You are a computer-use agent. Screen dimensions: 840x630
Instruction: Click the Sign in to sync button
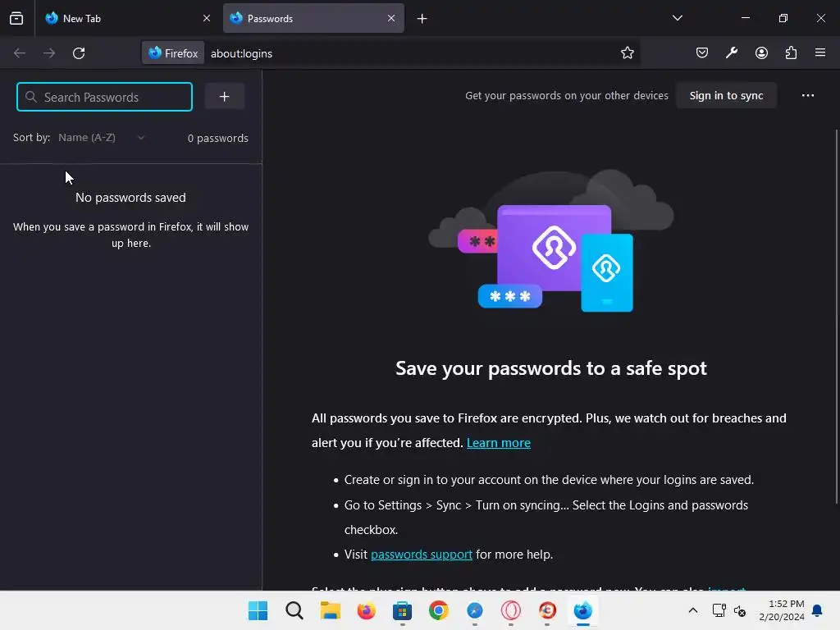click(x=726, y=95)
